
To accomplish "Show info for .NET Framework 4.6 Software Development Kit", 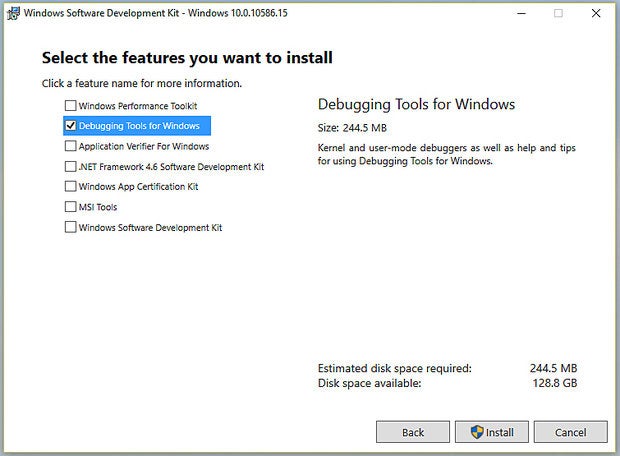I will [171, 167].
